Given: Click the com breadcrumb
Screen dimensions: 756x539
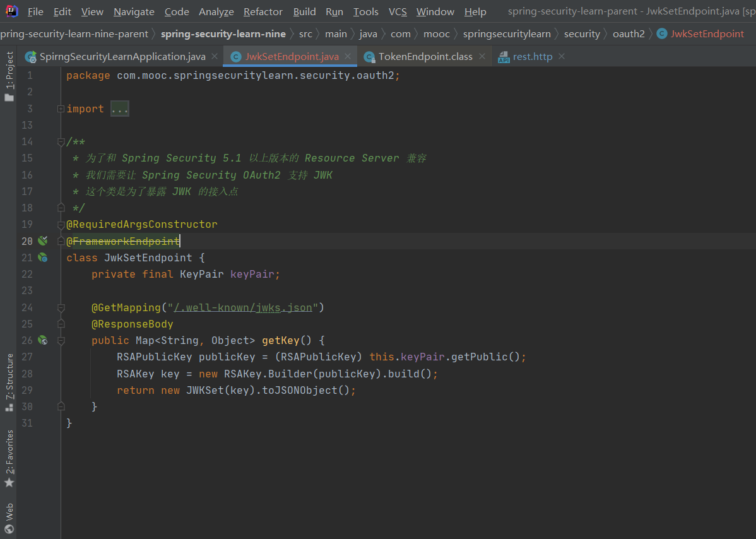Looking at the screenshot, I should pos(401,33).
